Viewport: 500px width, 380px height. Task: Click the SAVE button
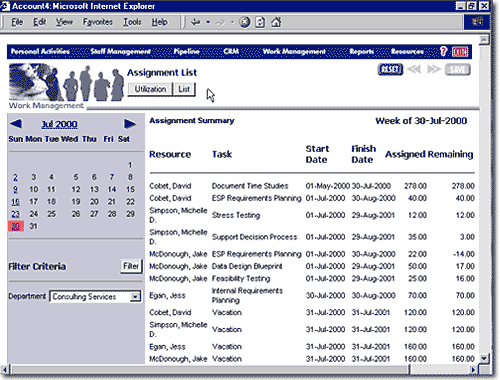pos(458,69)
